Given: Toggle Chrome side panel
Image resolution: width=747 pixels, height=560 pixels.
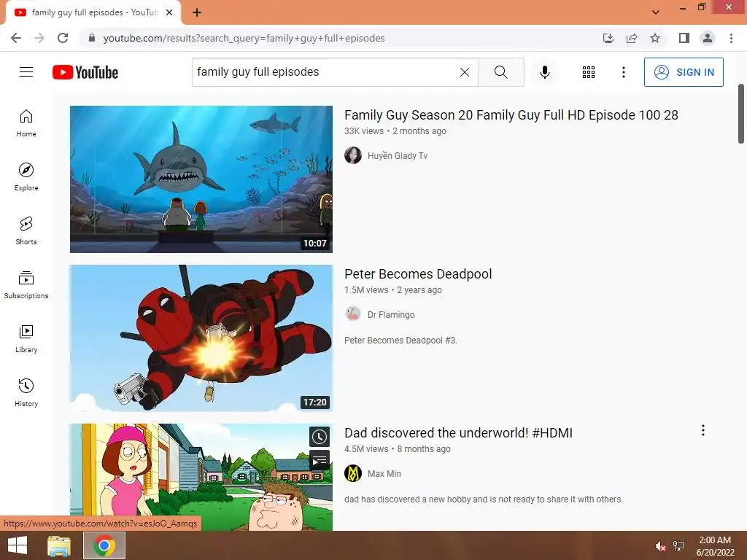Looking at the screenshot, I should 684,38.
